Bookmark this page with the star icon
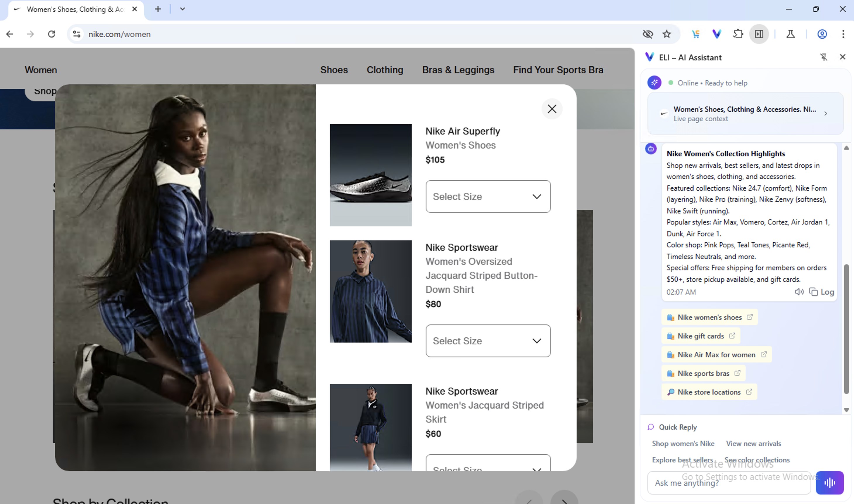The width and height of the screenshot is (854, 504). click(x=667, y=34)
